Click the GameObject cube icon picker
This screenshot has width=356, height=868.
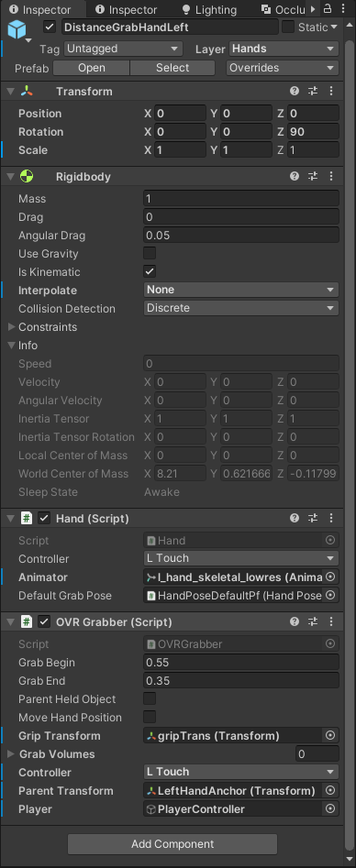[x=18, y=30]
